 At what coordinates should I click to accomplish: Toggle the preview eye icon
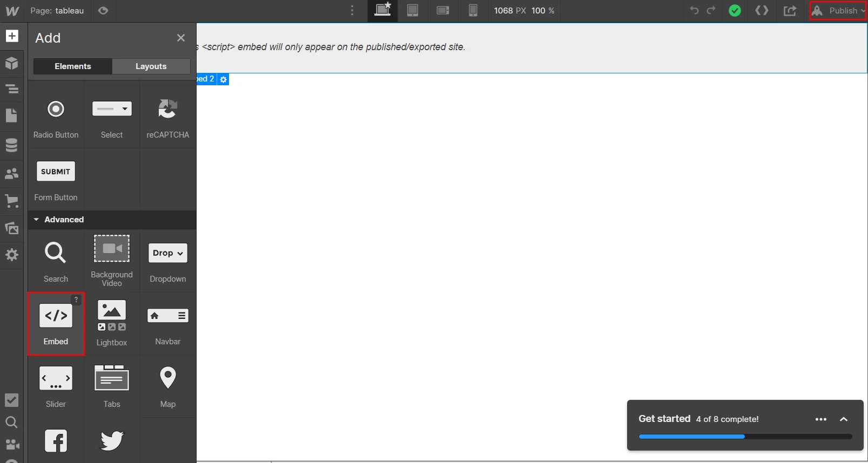103,11
